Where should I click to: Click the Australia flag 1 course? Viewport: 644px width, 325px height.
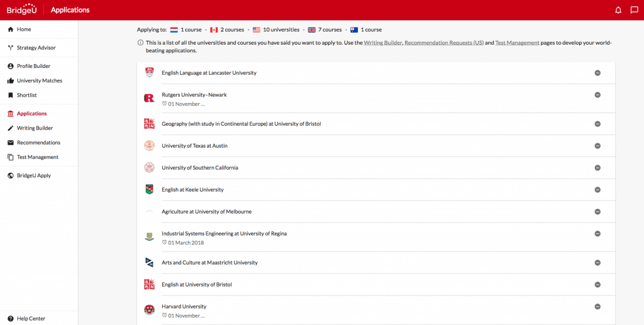366,30
